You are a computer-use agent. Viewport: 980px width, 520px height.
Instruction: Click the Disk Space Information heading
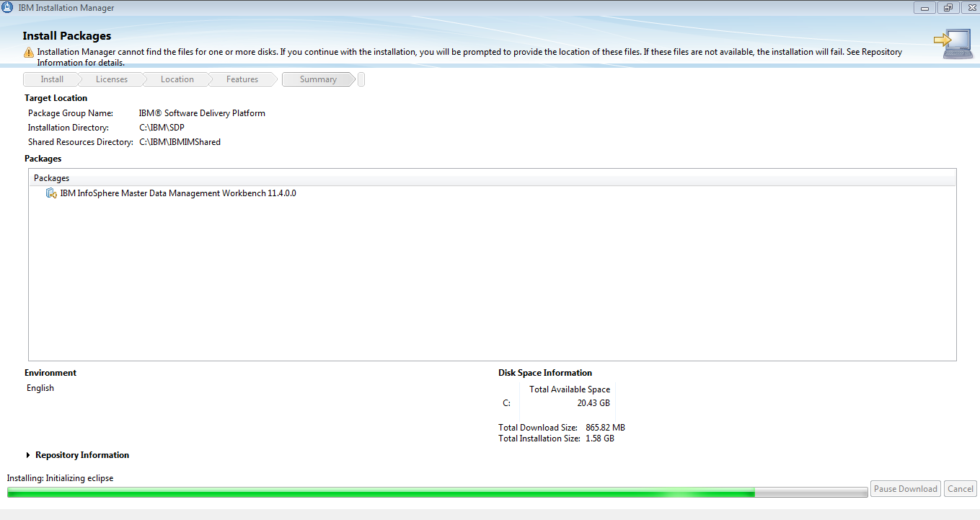pos(545,373)
